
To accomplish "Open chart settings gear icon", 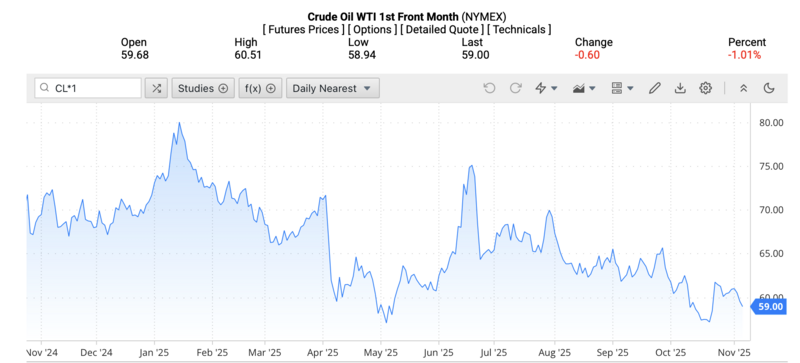I will 706,88.
